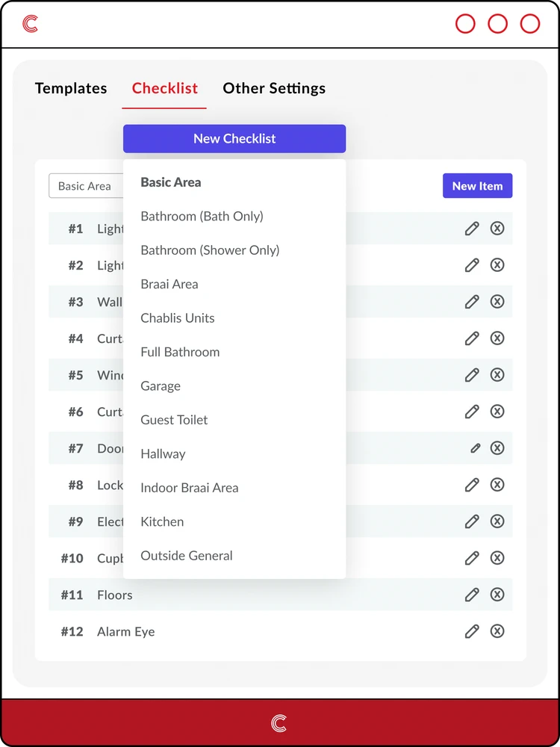This screenshot has width=560, height=747.
Task: Delete the Alarm Eye item
Action: tap(497, 631)
